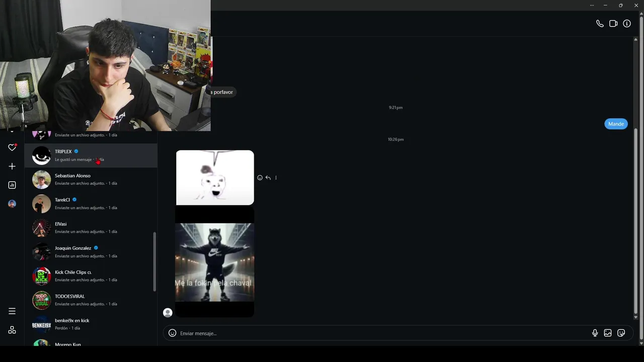This screenshot has width=644, height=362.
Task: Open the title bar three-dot options menu
Action: click(592, 5)
